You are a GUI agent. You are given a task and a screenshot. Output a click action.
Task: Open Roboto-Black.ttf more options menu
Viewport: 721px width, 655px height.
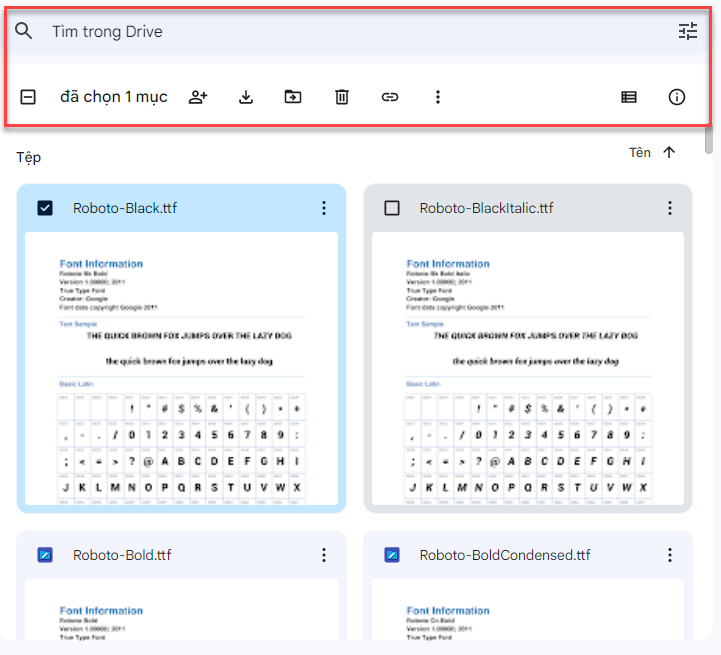(324, 208)
